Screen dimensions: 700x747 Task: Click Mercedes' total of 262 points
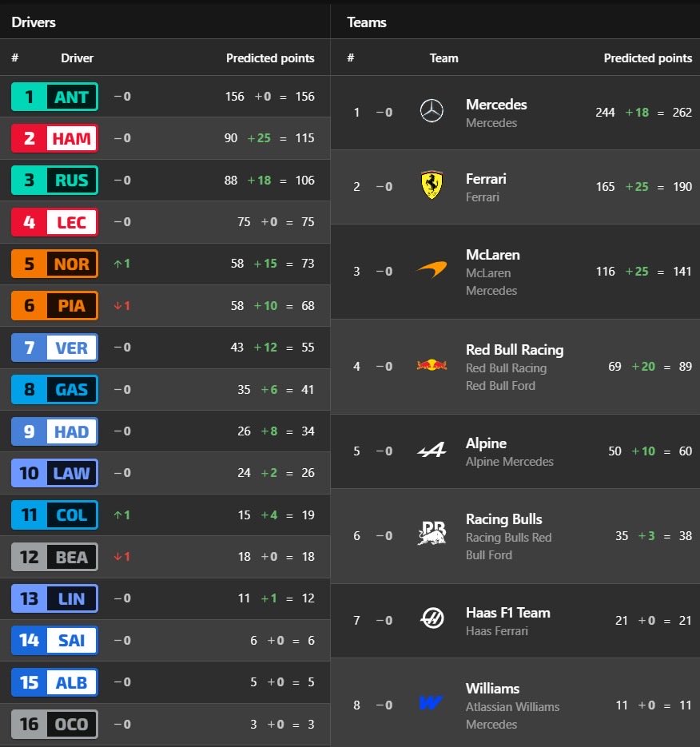(682, 113)
